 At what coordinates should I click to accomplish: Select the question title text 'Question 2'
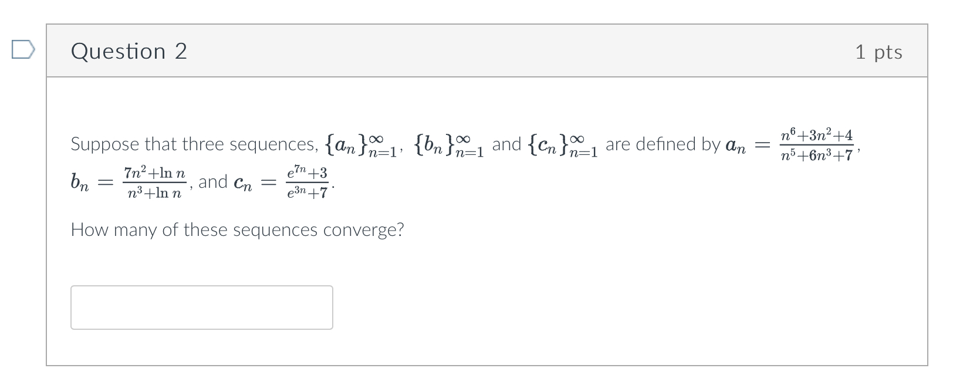128,52
